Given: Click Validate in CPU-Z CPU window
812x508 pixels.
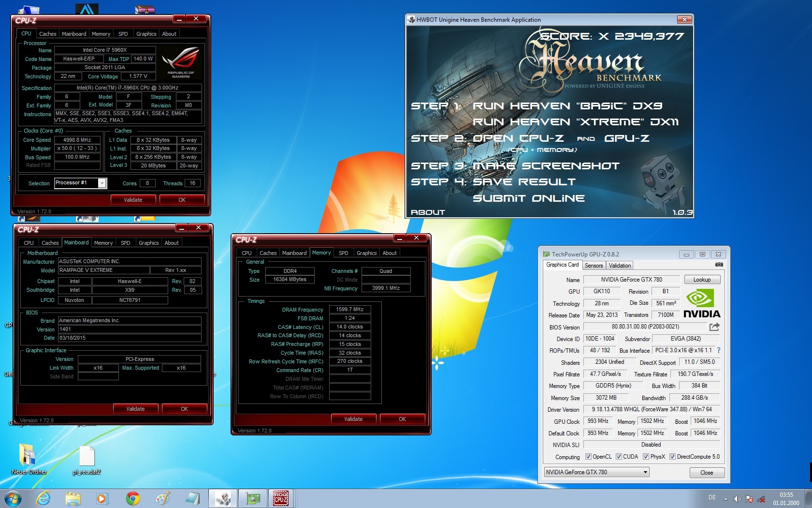Looking at the screenshot, I should 133,200.
